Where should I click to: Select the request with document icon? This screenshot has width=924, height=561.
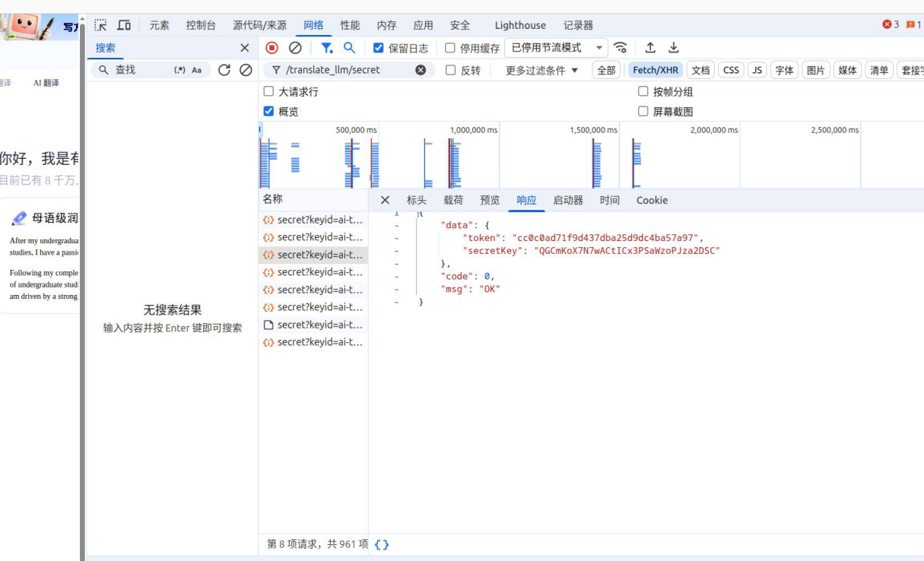[x=313, y=325]
